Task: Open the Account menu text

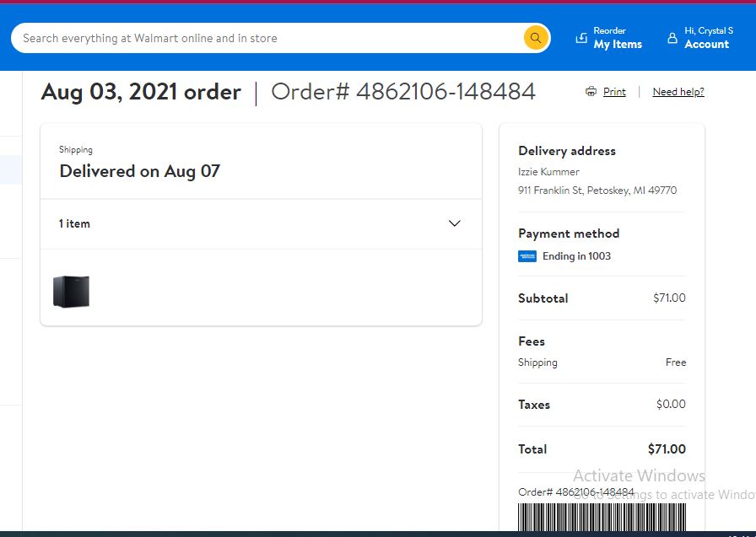Action: (707, 45)
